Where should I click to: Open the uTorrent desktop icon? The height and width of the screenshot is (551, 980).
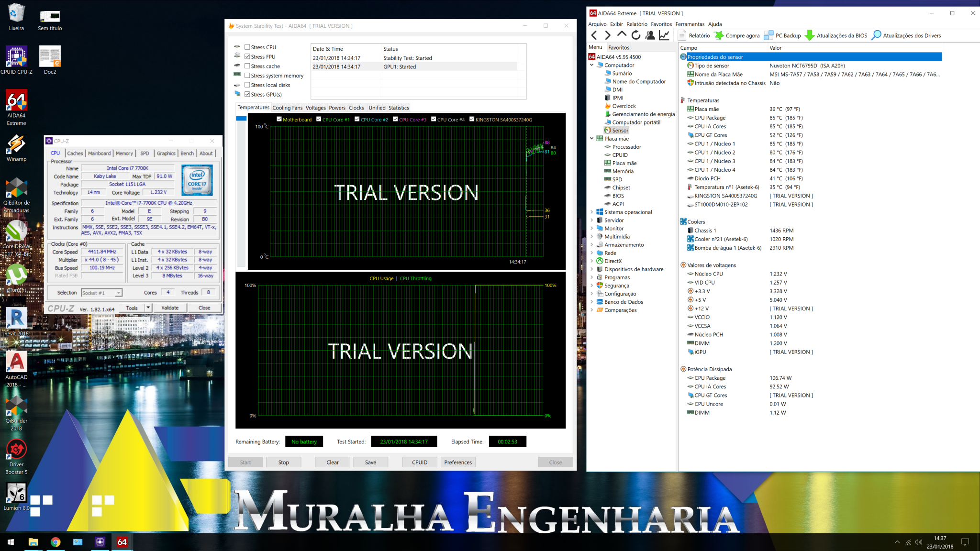pyautogui.click(x=16, y=278)
